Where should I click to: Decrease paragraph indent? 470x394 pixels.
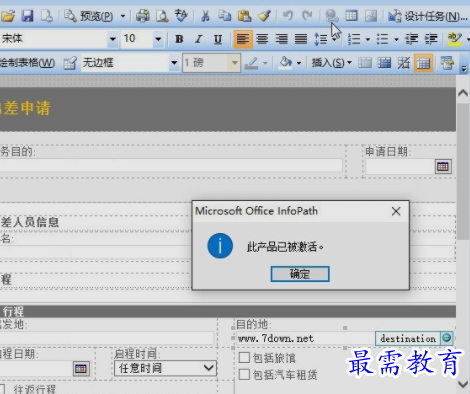coord(411,39)
